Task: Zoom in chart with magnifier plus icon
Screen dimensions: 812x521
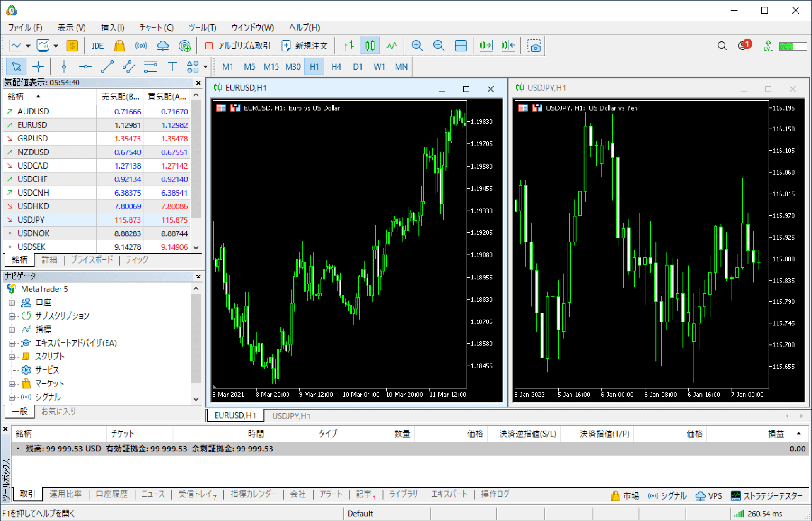Action: point(417,46)
